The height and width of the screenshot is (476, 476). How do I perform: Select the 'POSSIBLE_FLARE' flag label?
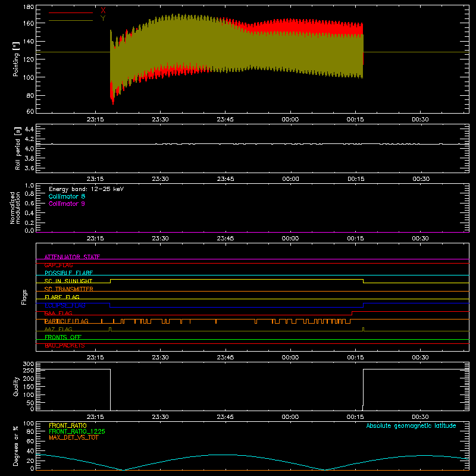68,273
